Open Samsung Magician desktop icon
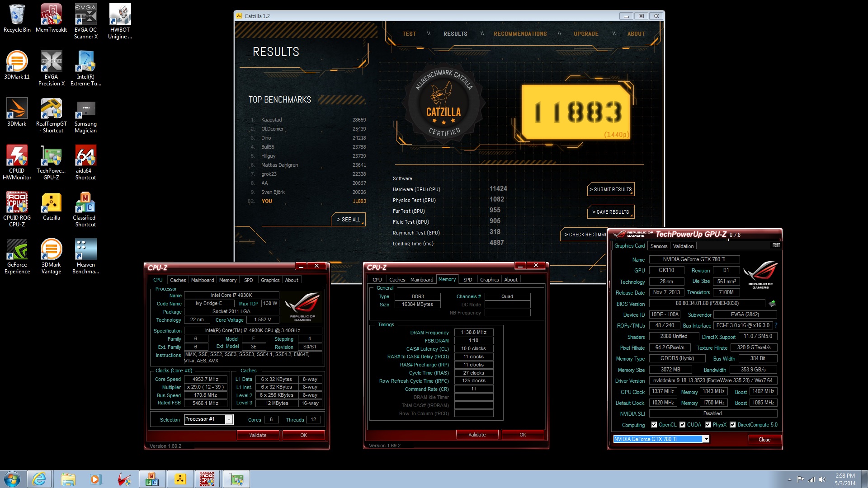The height and width of the screenshot is (488, 868). tap(85, 116)
